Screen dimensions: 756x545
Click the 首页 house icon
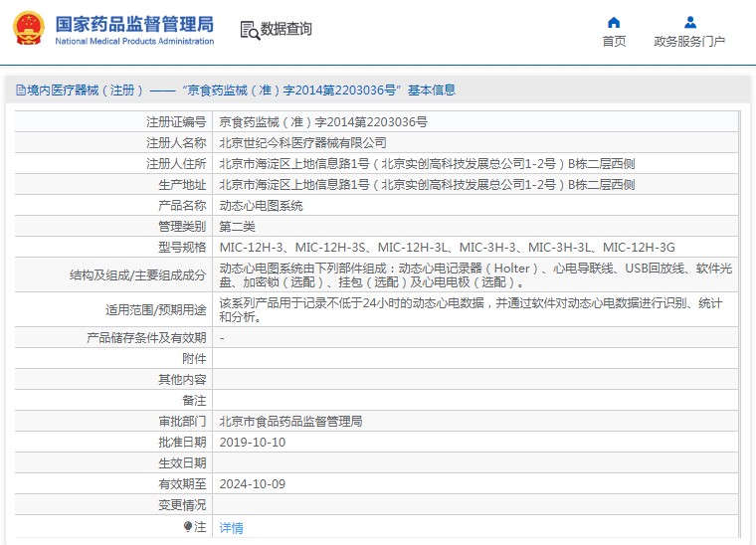click(614, 22)
